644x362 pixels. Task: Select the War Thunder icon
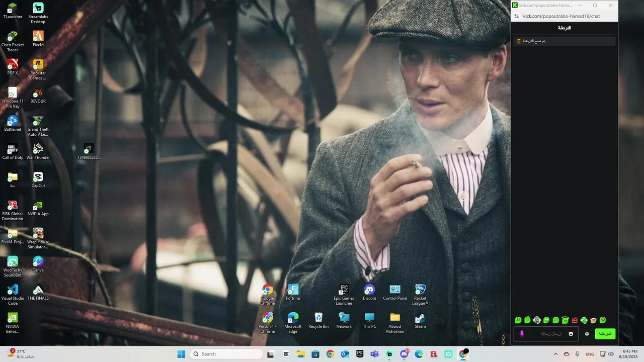click(x=38, y=152)
